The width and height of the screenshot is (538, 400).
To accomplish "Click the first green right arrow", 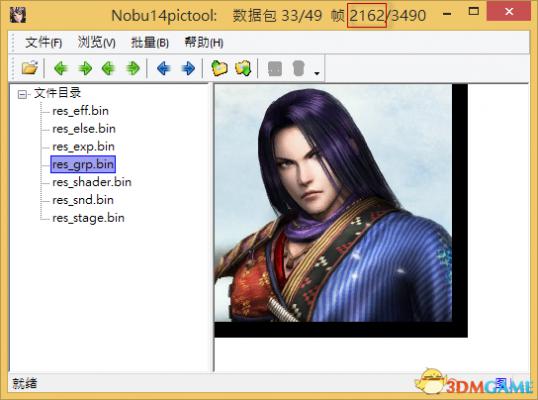I will pyautogui.click(x=85, y=68).
